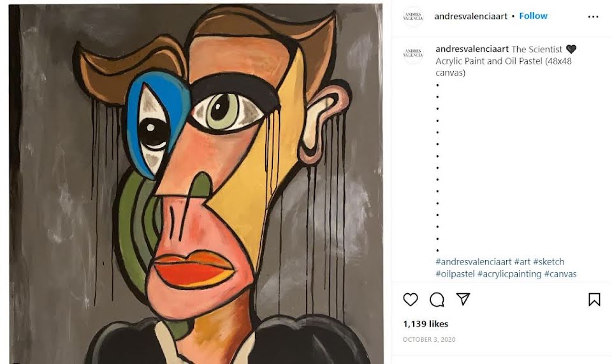Viewport: 612px width, 364px height.
Task: Open the #art hashtag
Action: click(522, 262)
